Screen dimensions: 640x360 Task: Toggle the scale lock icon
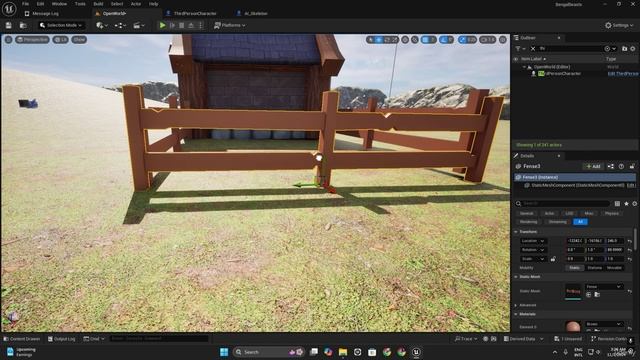pyautogui.click(x=553, y=259)
